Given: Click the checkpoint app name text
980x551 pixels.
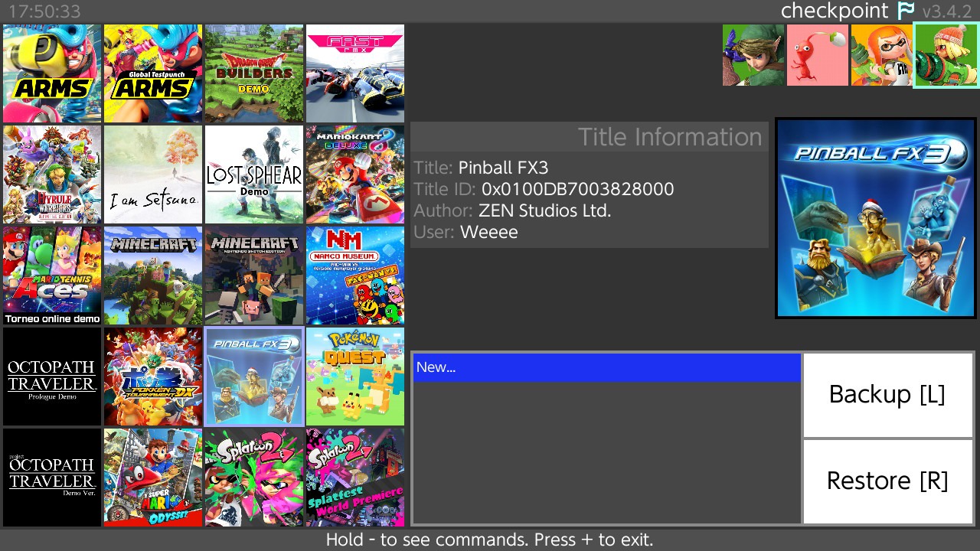Looking at the screenshot, I should [x=835, y=11].
